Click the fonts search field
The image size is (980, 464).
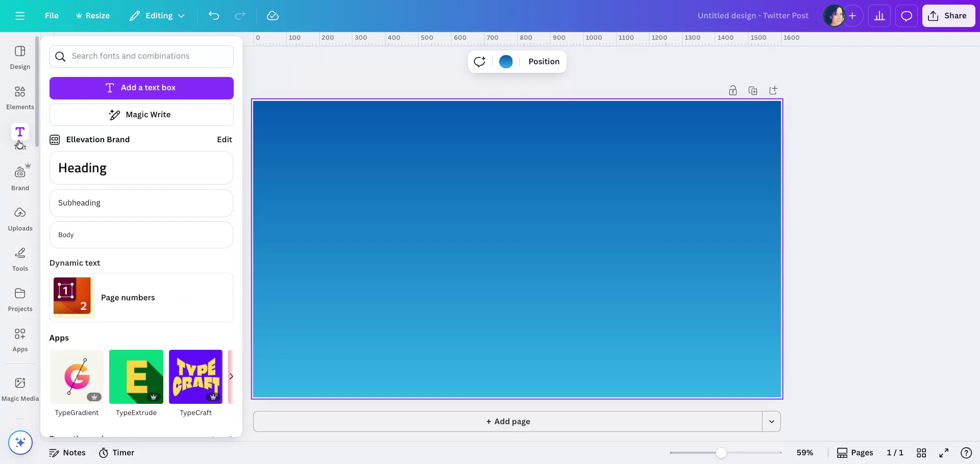click(x=141, y=56)
